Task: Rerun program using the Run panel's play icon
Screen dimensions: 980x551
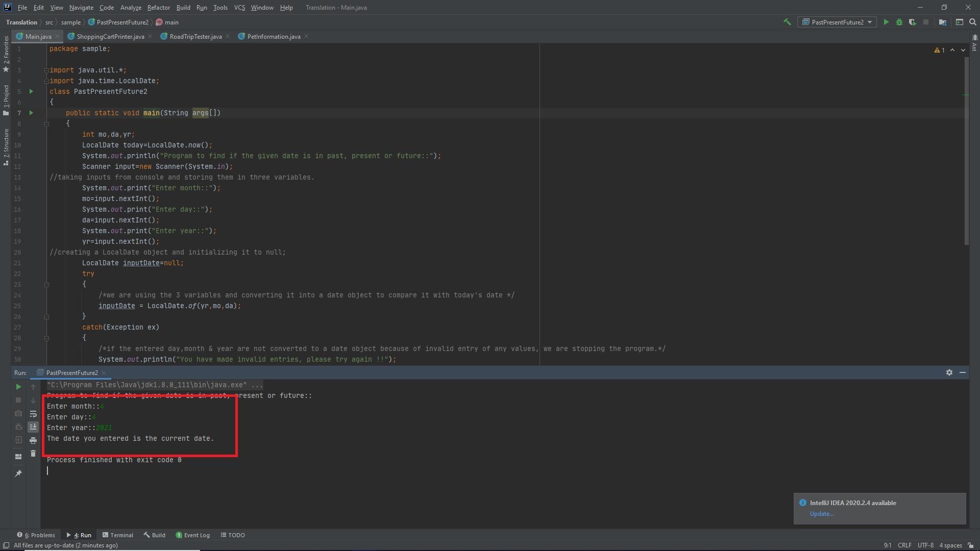Action: [x=18, y=387]
